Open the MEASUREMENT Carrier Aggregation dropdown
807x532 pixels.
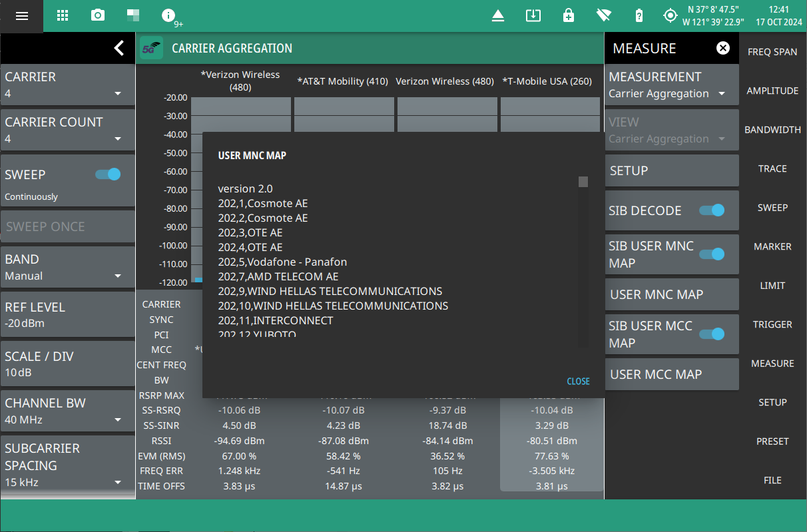click(671, 85)
